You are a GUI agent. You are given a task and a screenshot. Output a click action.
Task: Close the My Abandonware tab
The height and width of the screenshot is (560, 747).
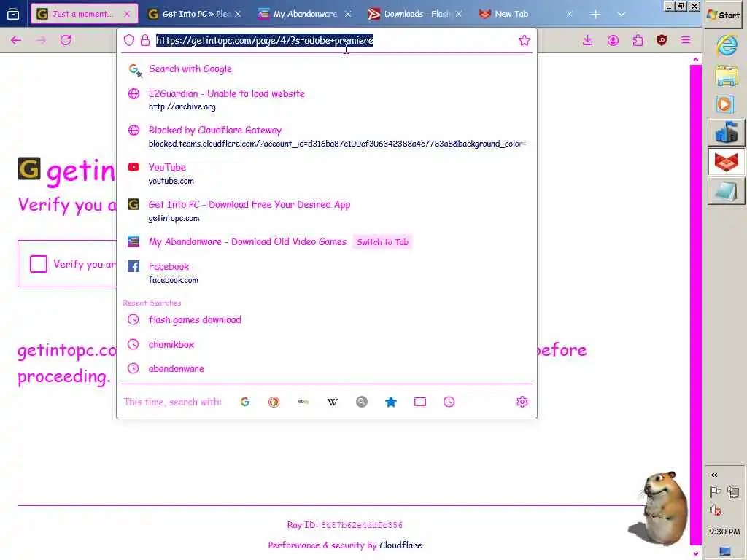click(348, 14)
